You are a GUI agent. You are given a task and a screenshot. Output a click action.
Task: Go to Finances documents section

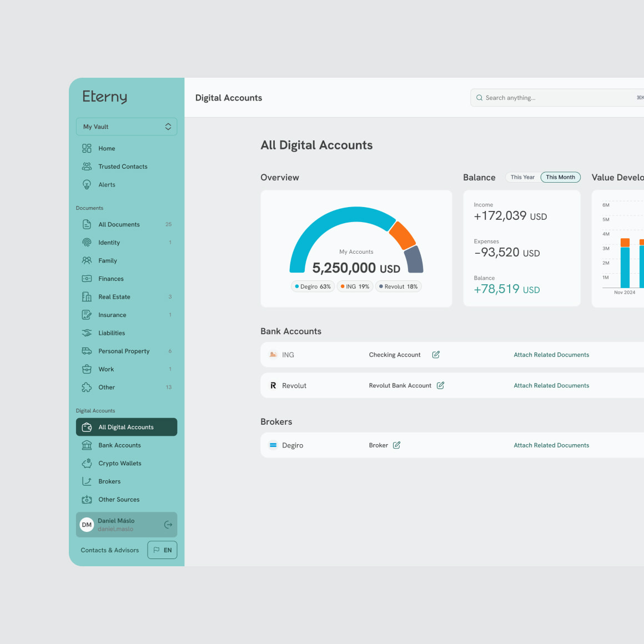coord(127,279)
